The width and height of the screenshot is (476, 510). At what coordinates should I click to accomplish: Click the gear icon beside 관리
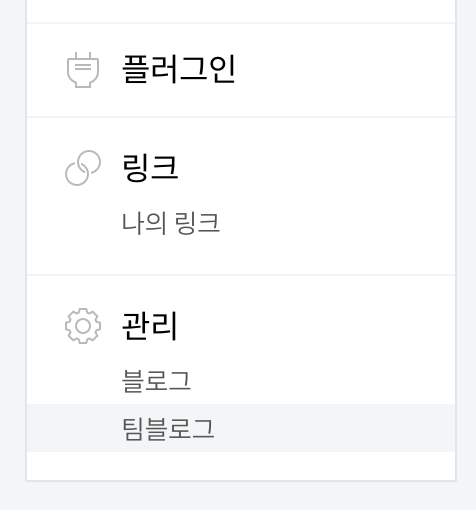[83, 326]
